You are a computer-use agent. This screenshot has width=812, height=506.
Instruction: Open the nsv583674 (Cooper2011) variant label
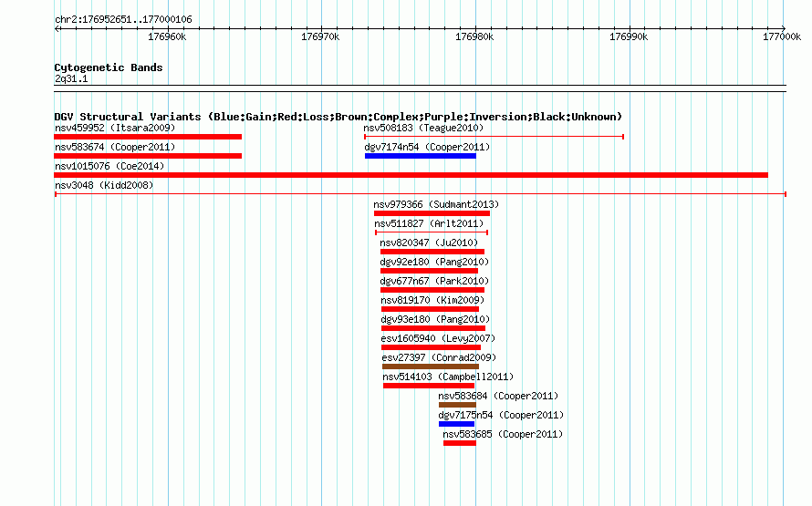click(115, 147)
